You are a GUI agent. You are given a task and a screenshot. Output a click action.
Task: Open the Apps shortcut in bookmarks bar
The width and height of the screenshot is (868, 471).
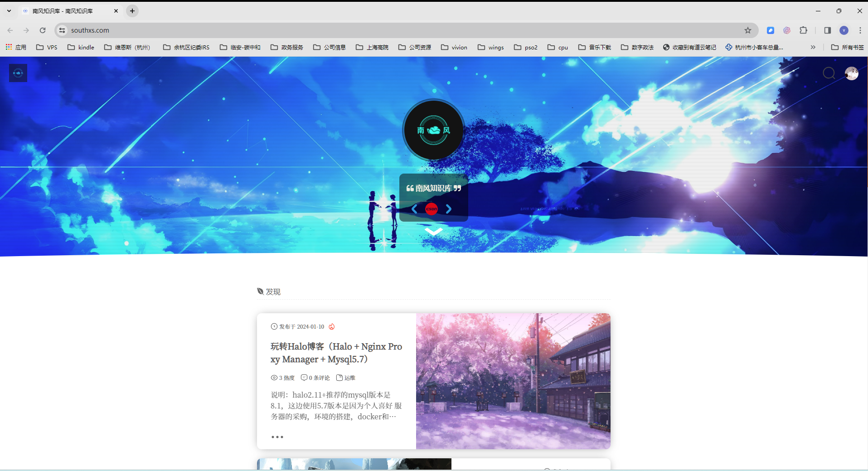click(16, 47)
